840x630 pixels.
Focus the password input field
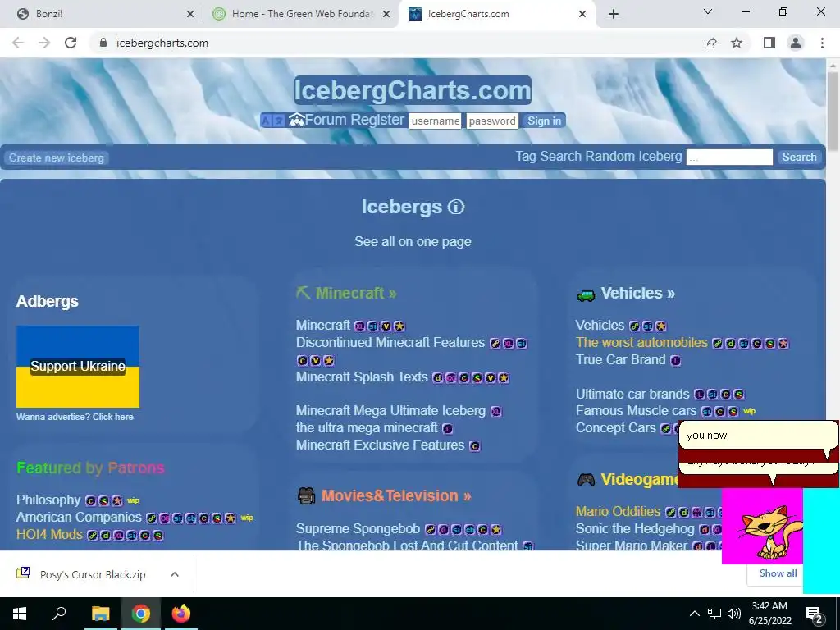pyautogui.click(x=492, y=121)
